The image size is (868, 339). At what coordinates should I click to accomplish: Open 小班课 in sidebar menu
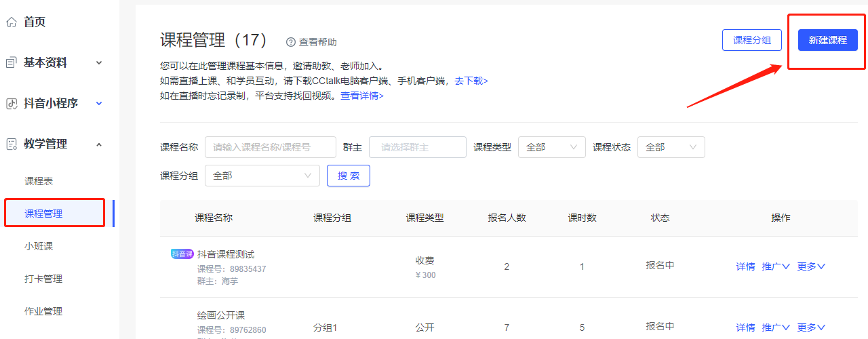tap(39, 246)
